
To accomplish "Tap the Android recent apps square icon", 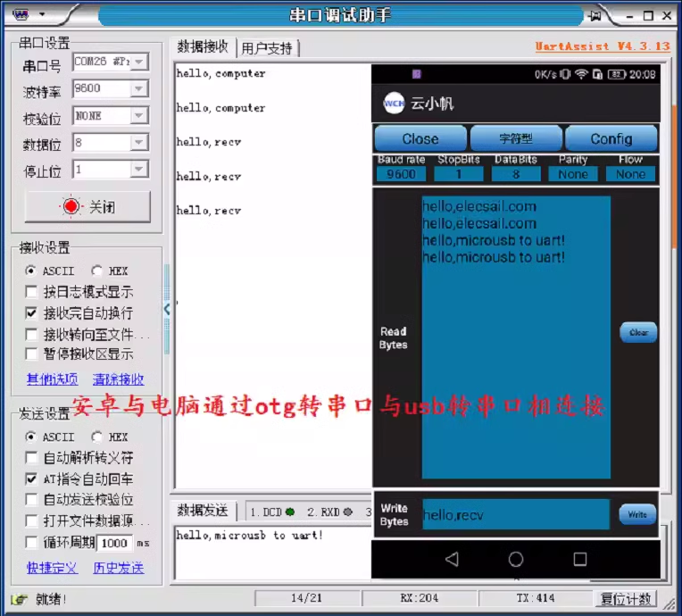I will [x=579, y=559].
